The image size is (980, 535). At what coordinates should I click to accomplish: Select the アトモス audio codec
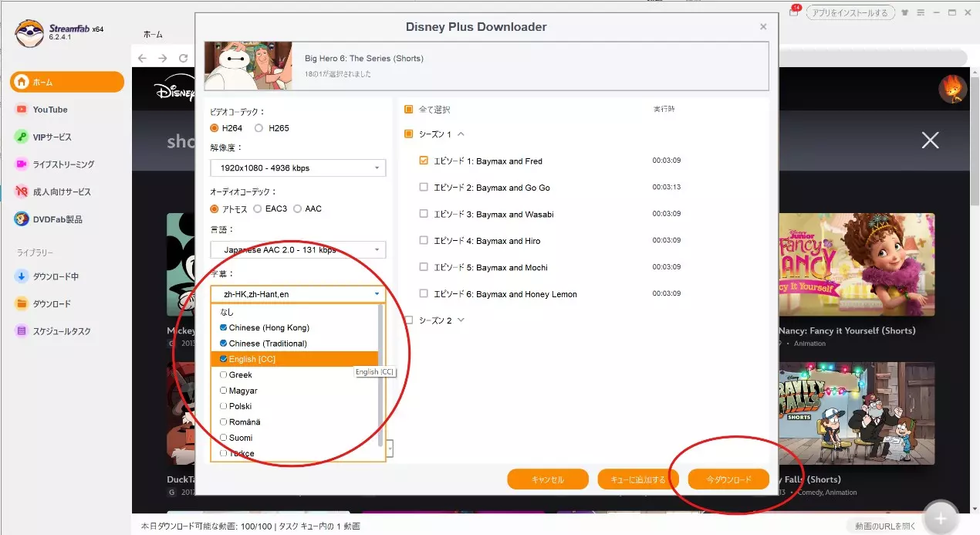tap(215, 209)
